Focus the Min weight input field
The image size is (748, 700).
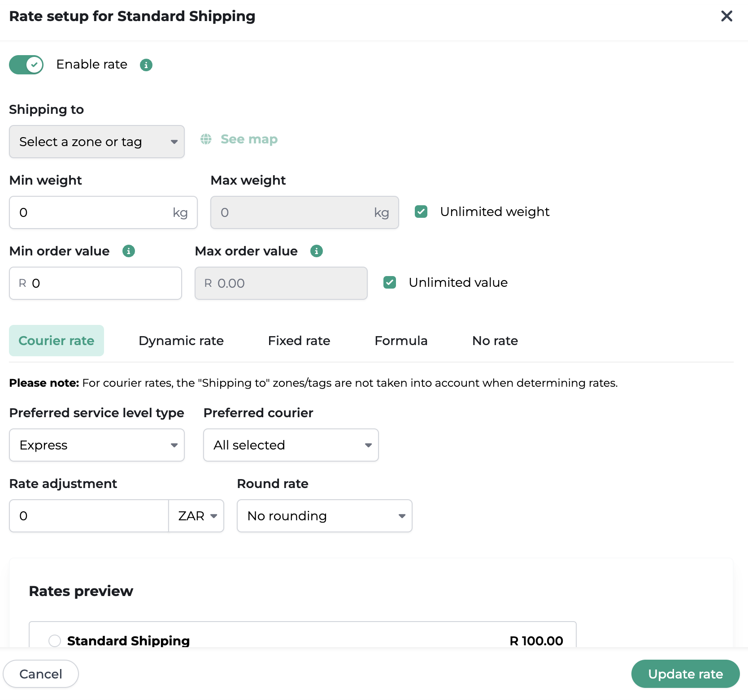click(103, 212)
